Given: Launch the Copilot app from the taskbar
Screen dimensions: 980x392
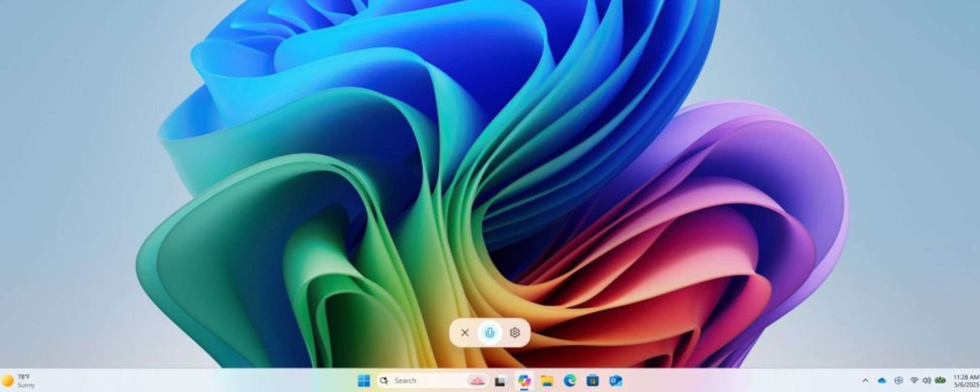Looking at the screenshot, I should pyautogui.click(x=524, y=380).
